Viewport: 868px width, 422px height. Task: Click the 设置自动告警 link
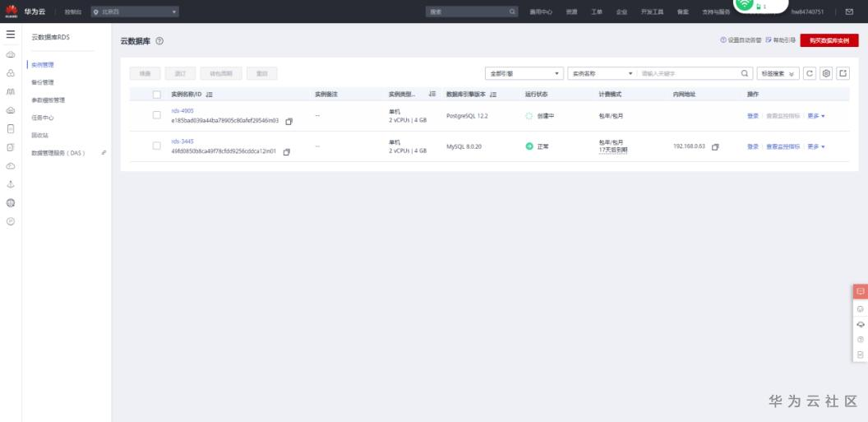pos(741,40)
